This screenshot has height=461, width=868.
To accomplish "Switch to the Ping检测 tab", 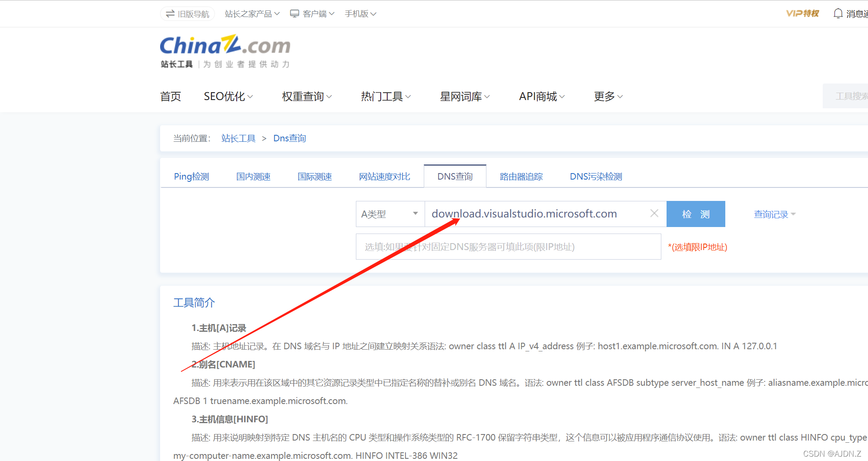I will pyautogui.click(x=191, y=176).
